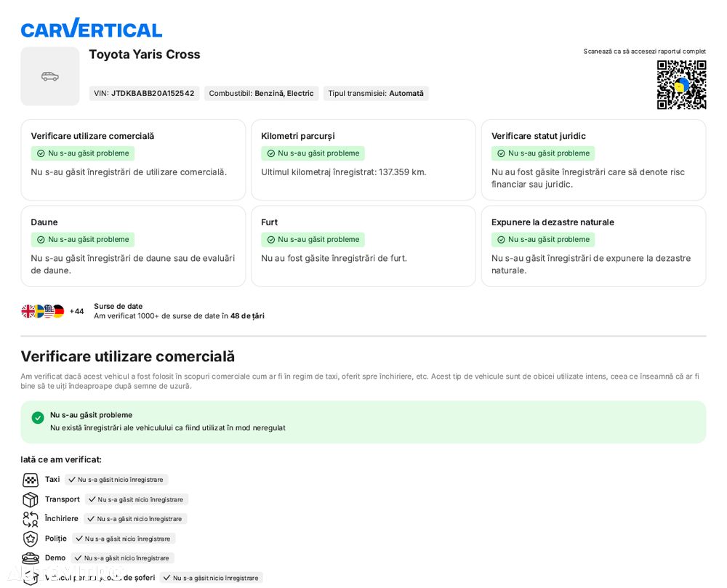Open the Expunere la dezastre naturale card
The height and width of the screenshot is (588, 727).
click(593, 246)
